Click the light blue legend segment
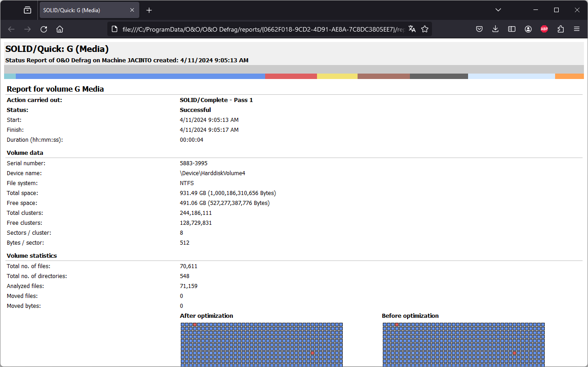The width and height of the screenshot is (588, 367). coord(511,76)
